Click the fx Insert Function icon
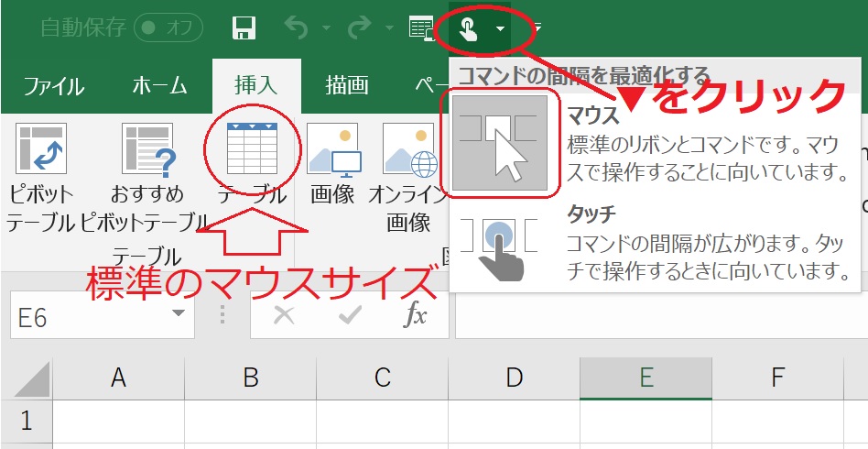Image resolution: width=868 pixels, height=449 pixels. [x=415, y=315]
